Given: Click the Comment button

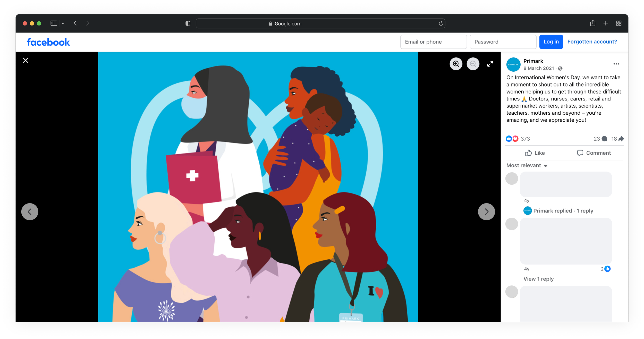Looking at the screenshot, I should (594, 153).
